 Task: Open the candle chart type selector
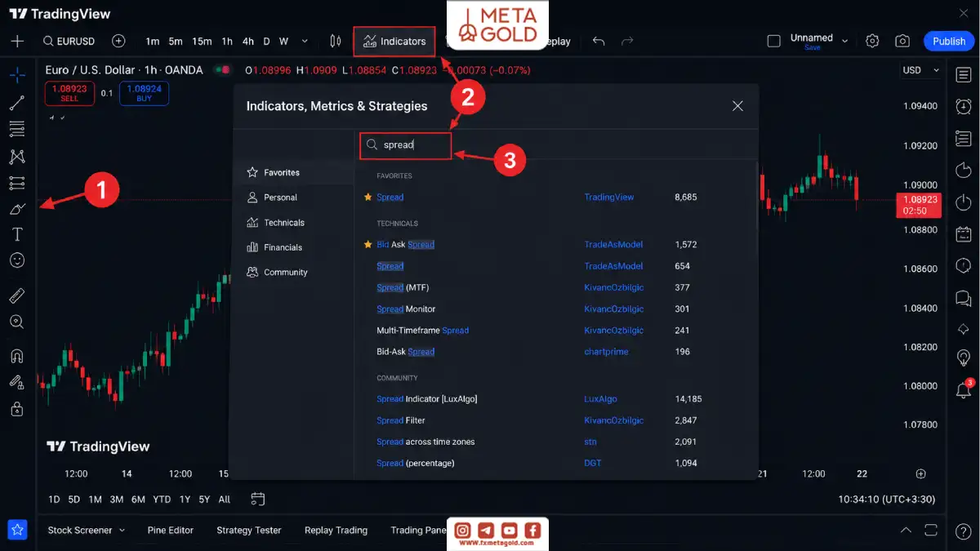[336, 41]
